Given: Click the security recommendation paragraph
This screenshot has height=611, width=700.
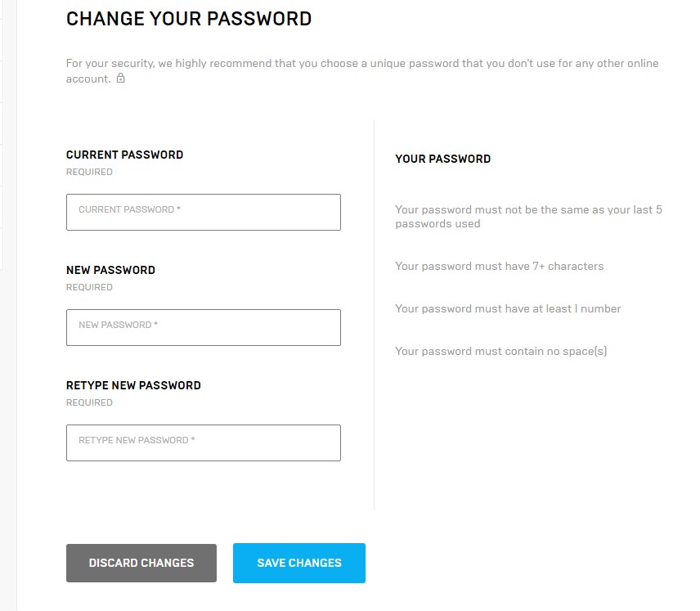Looking at the screenshot, I should pos(362,71).
